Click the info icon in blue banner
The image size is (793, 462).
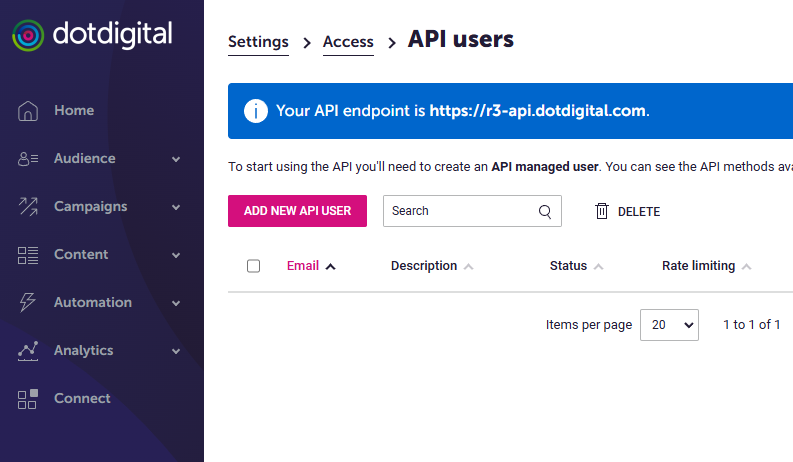tap(256, 111)
